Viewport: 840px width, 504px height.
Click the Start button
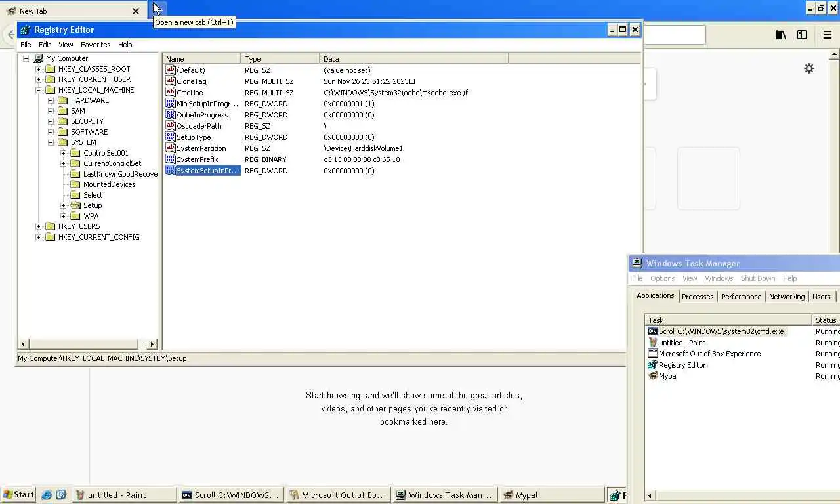tap(19, 495)
